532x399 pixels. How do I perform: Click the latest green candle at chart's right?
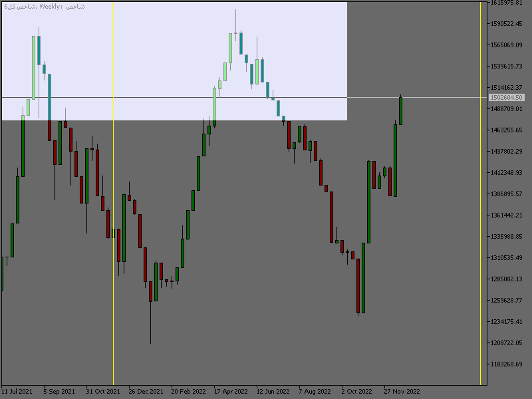400,110
